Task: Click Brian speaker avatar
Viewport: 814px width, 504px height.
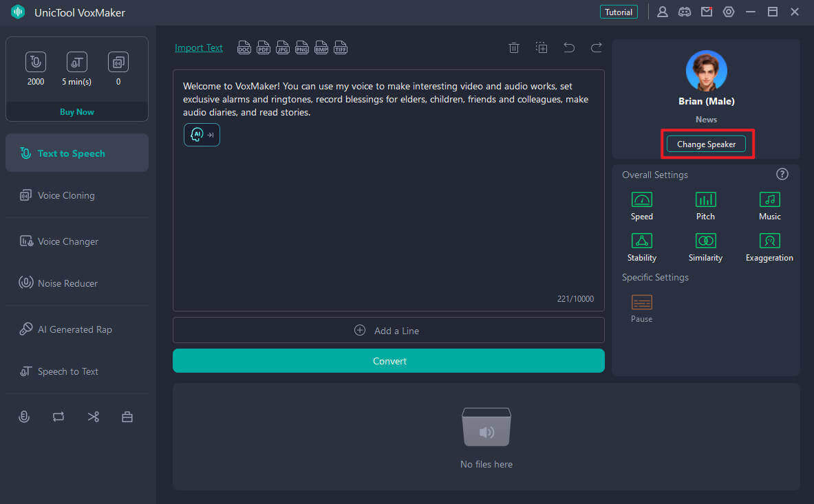Action: pos(706,71)
